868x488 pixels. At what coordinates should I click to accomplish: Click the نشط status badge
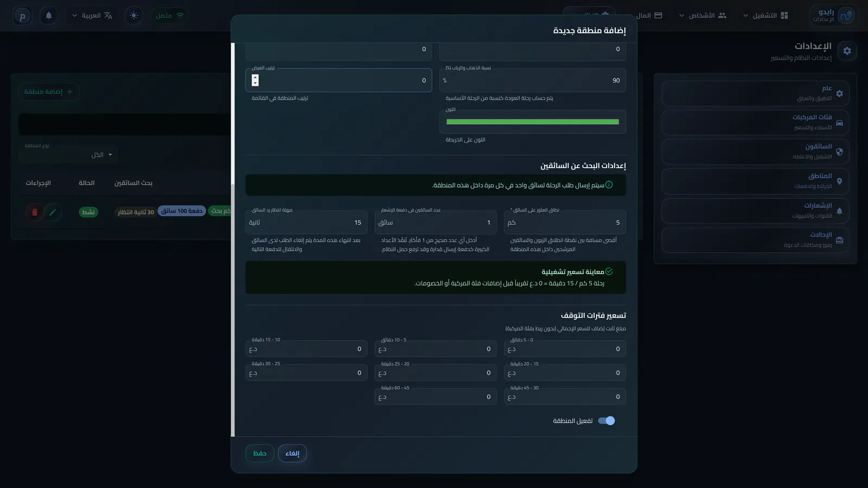click(x=88, y=212)
